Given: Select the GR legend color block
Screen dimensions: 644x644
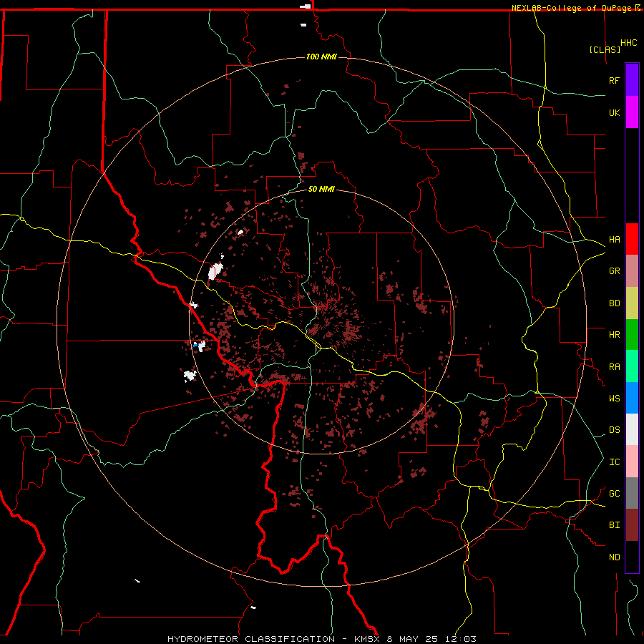Looking at the screenshot, I should [x=632, y=271].
